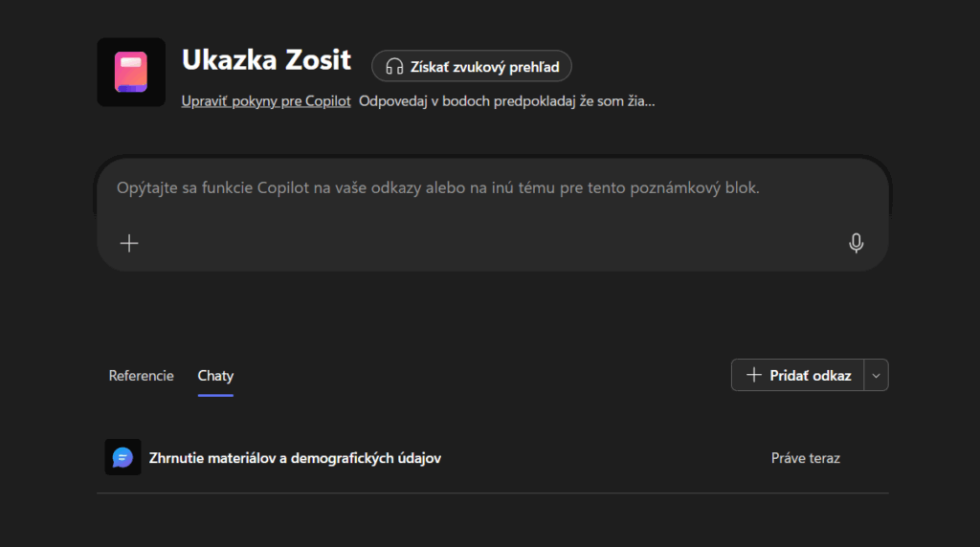Click the truncated instructions text Odpovedaj v bodoch
980x547 pixels.
(x=507, y=101)
